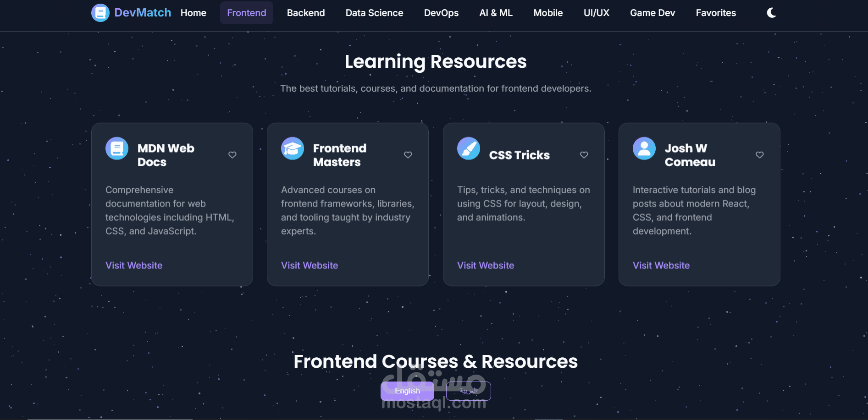Click the DevMatch brand name
868x420 pixels.
click(x=143, y=13)
